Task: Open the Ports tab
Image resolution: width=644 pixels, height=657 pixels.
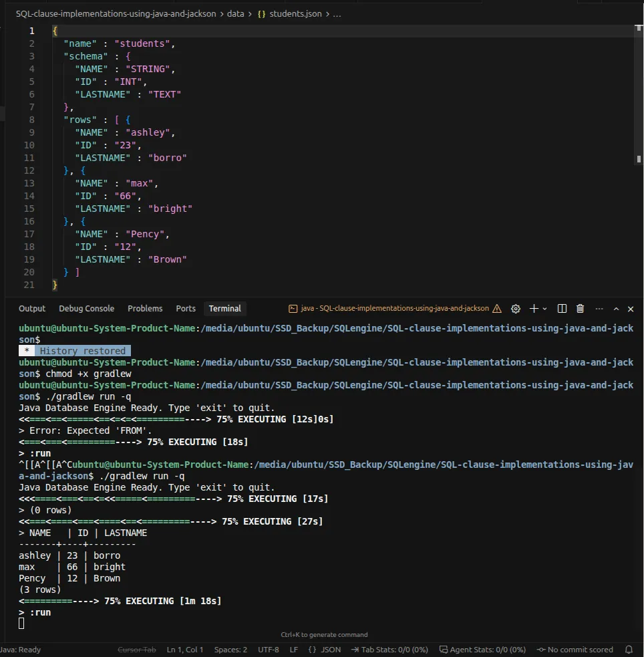Action: [x=186, y=308]
